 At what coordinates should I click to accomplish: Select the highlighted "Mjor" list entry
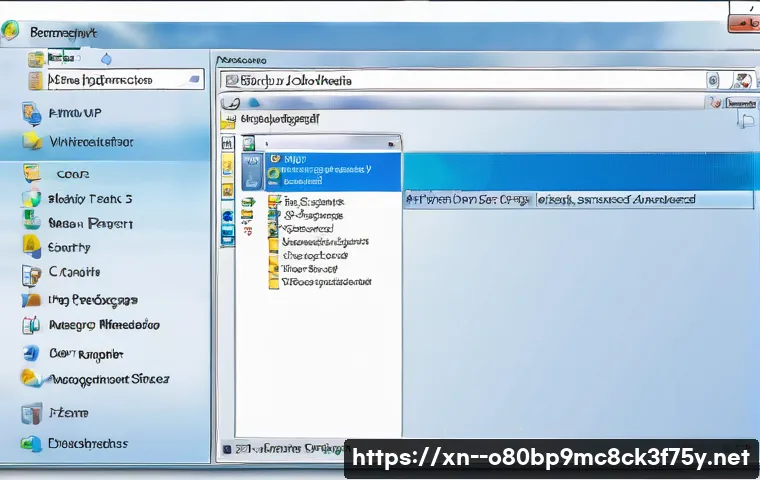pyautogui.click(x=333, y=172)
